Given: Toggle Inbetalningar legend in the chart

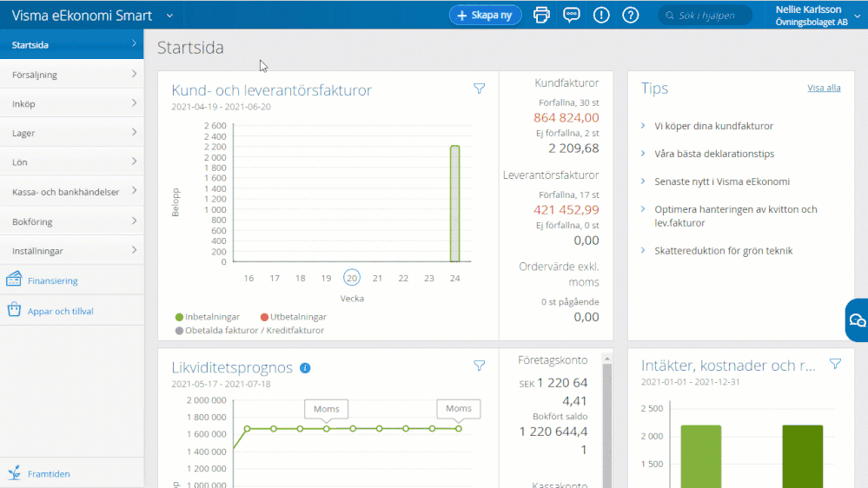Looking at the screenshot, I should pos(208,317).
